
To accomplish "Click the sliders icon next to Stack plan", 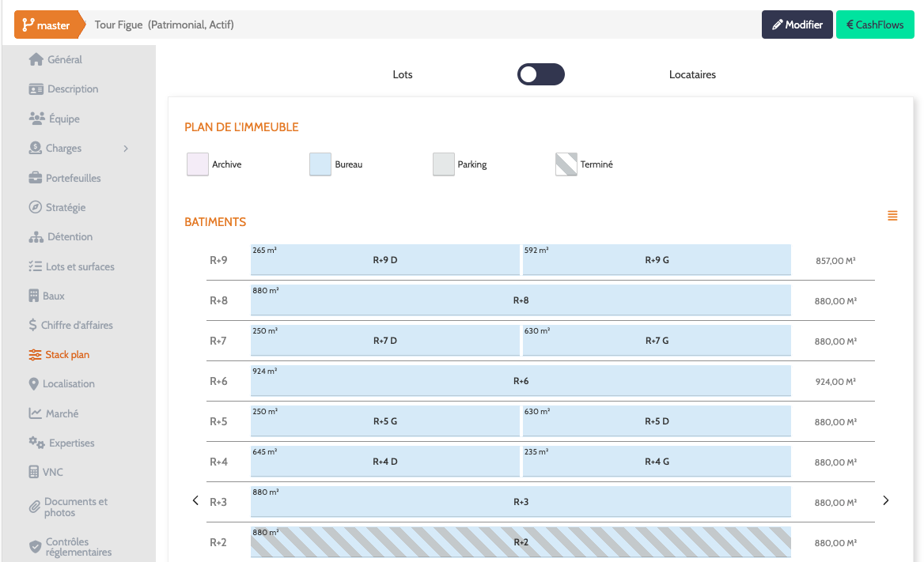I will pyautogui.click(x=35, y=355).
